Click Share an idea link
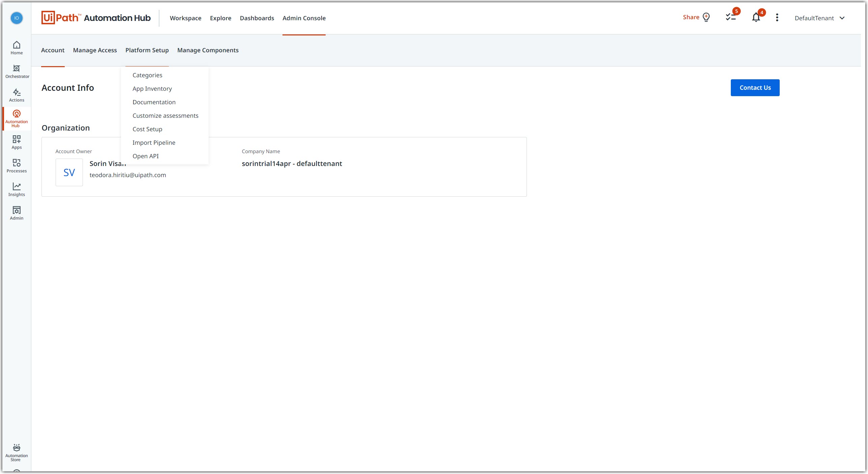The height and width of the screenshot is (474, 868). pyautogui.click(x=696, y=17)
